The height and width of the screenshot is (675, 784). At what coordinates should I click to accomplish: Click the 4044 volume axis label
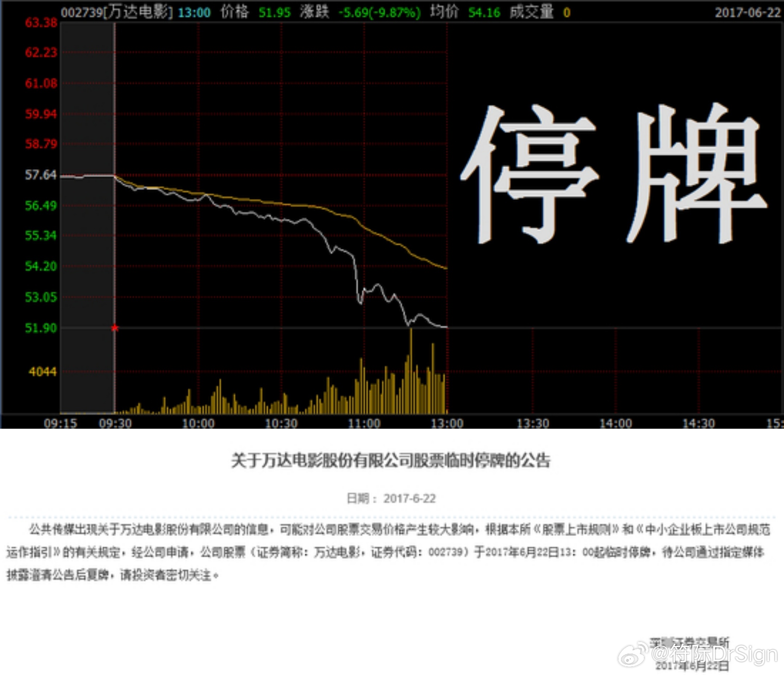tap(42, 372)
